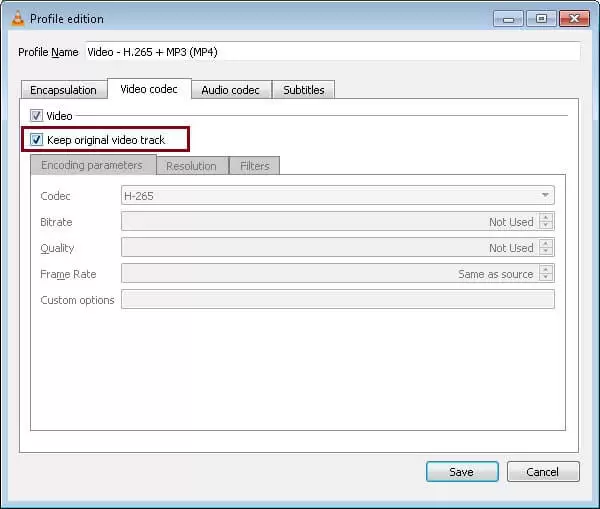The image size is (600, 509).
Task: Toggle Keep original video track checkbox
Action: 36,140
